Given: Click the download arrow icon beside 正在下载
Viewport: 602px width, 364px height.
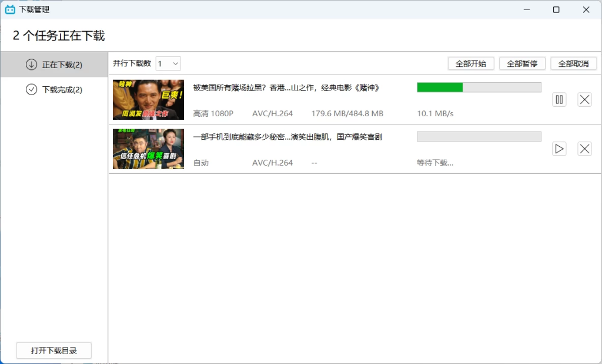Looking at the screenshot, I should pyautogui.click(x=32, y=65).
